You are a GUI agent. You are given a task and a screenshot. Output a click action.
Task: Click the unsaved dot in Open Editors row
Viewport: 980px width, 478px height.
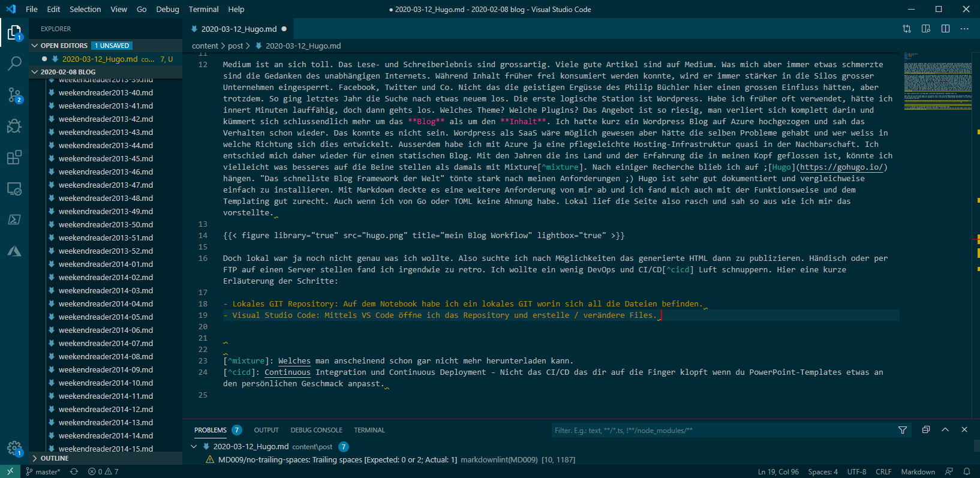pyautogui.click(x=44, y=59)
